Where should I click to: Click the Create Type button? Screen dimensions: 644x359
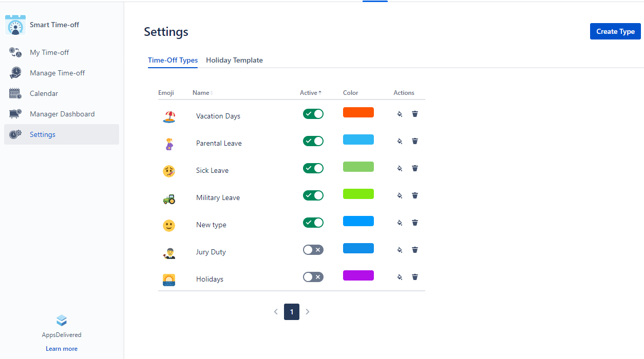click(615, 31)
